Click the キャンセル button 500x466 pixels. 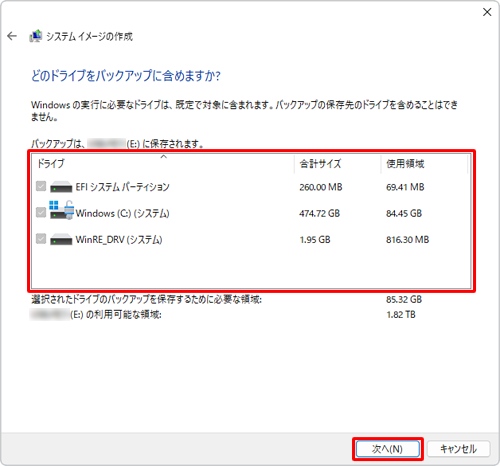click(x=458, y=449)
